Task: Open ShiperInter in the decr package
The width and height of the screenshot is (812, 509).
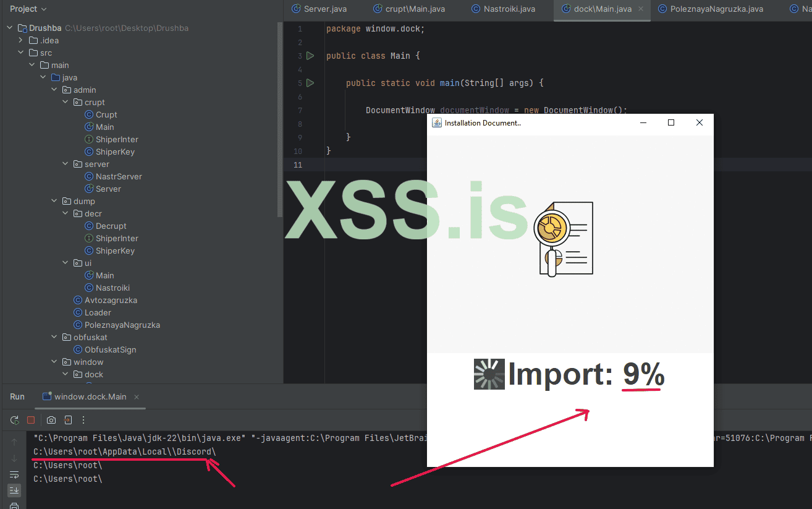Action: pyautogui.click(x=117, y=238)
